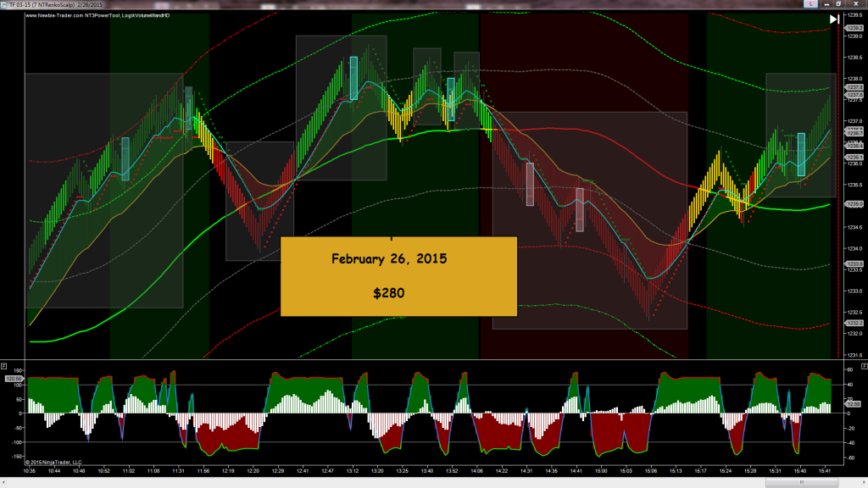Click the 10:35 time axis label
This screenshot has height=488, width=868.
click(x=30, y=471)
